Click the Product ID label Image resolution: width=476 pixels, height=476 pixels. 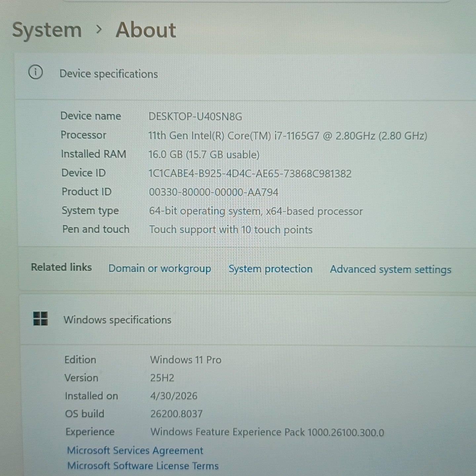[x=87, y=192]
